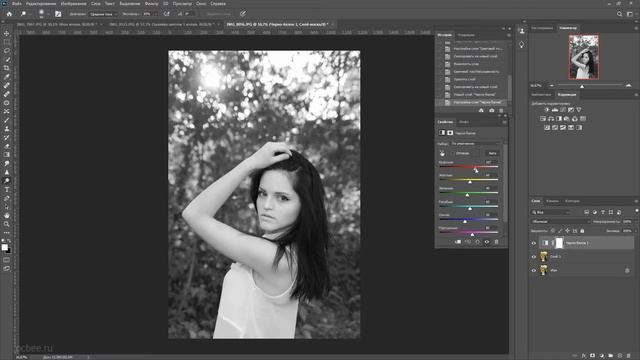Select the Gradient tool
The image size is (640, 360).
7,155
